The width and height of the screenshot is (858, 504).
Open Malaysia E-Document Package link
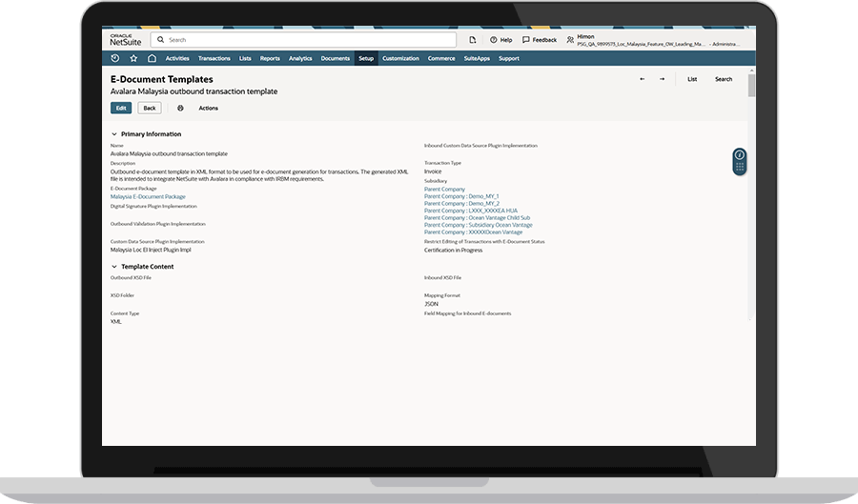148,197
